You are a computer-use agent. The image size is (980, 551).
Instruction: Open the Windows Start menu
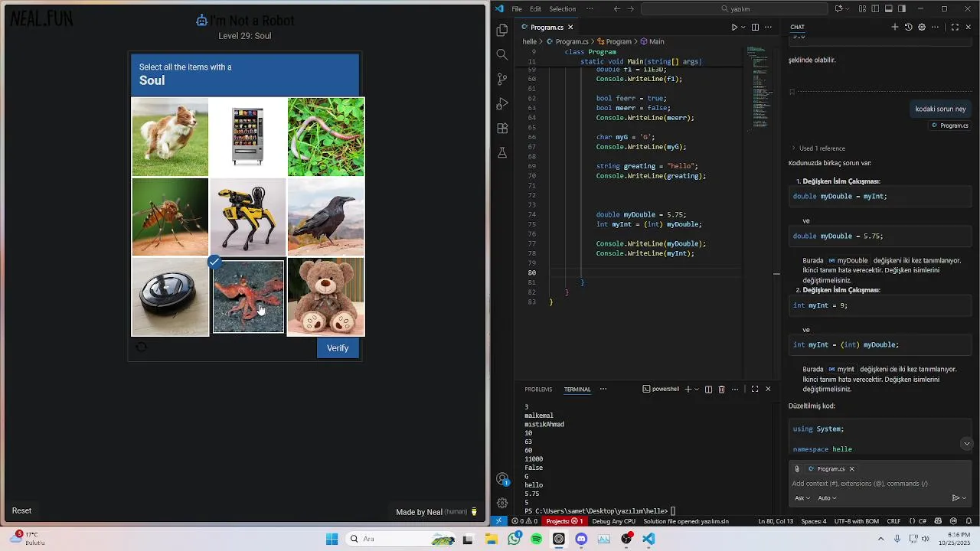332,539
